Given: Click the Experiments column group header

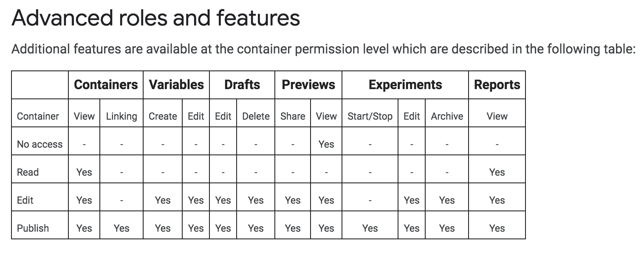Looking at the screenshot, I should [x=405, y=85].
